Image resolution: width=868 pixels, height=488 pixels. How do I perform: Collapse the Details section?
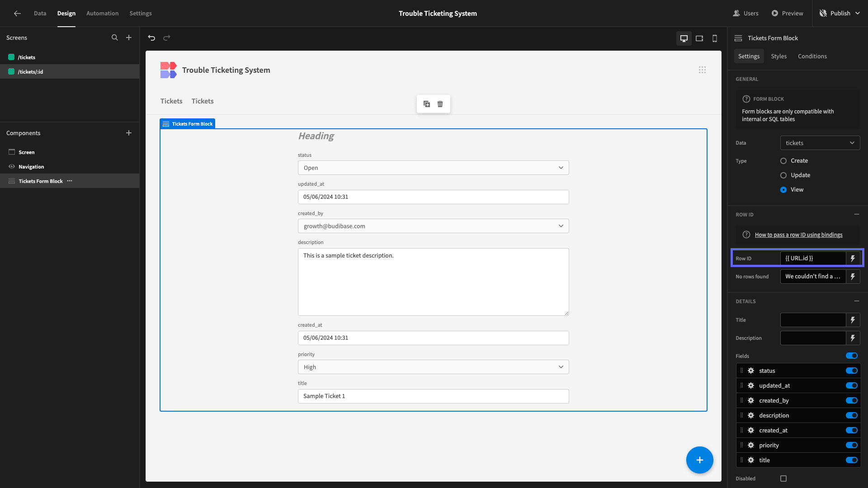[857, 301]
